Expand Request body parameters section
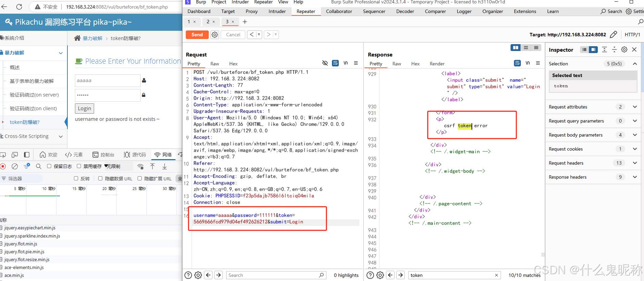 (593, 135)
